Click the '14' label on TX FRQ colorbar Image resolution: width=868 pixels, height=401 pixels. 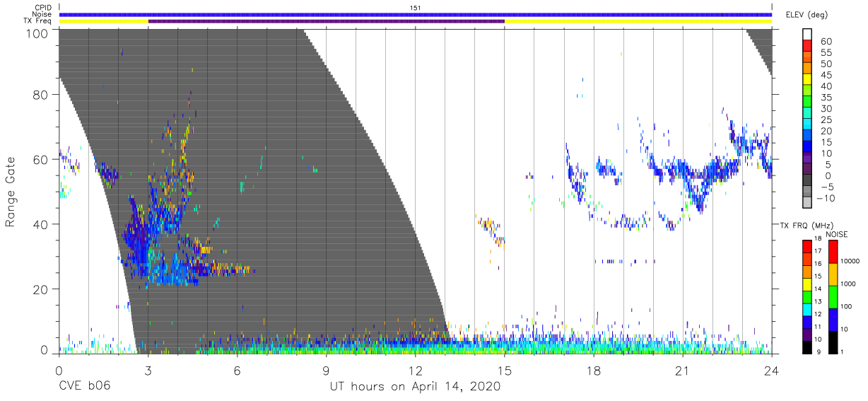point(818,289)
